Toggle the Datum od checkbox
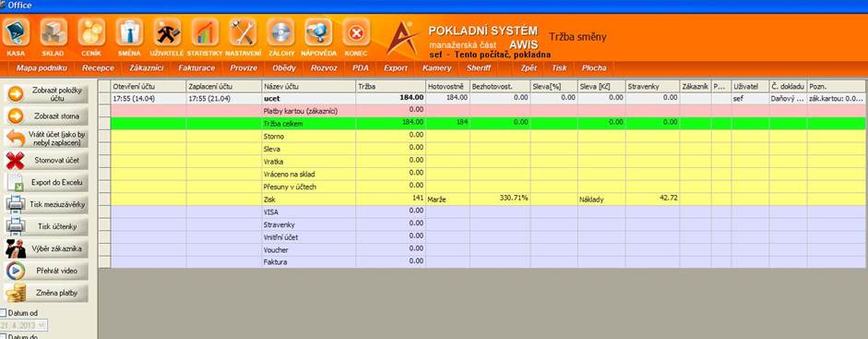The height and width of the screenshot is (339, 868). click(4, 313)
